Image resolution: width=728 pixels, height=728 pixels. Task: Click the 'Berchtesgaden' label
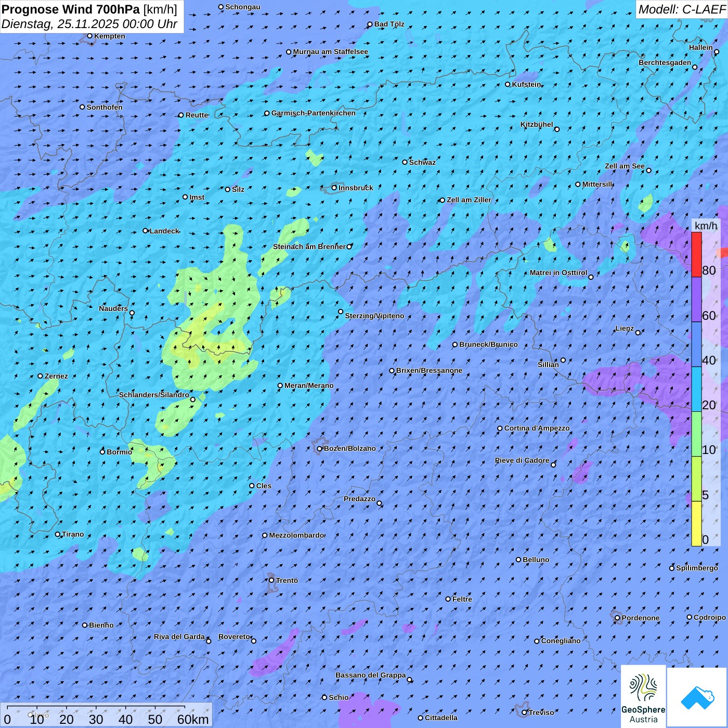(x=665, y=62)
